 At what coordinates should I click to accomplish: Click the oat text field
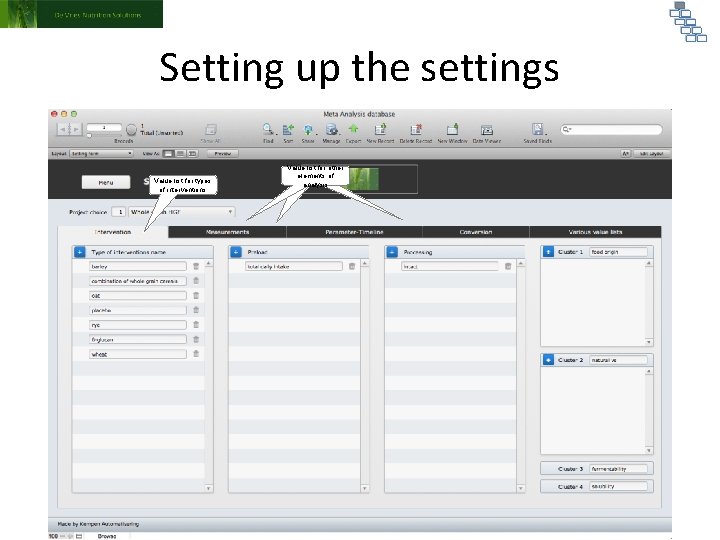coord(138,295)
